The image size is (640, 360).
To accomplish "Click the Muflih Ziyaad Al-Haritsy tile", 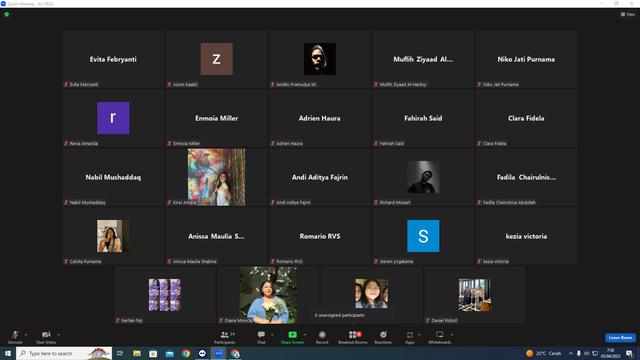I will (x=423, y=59).
